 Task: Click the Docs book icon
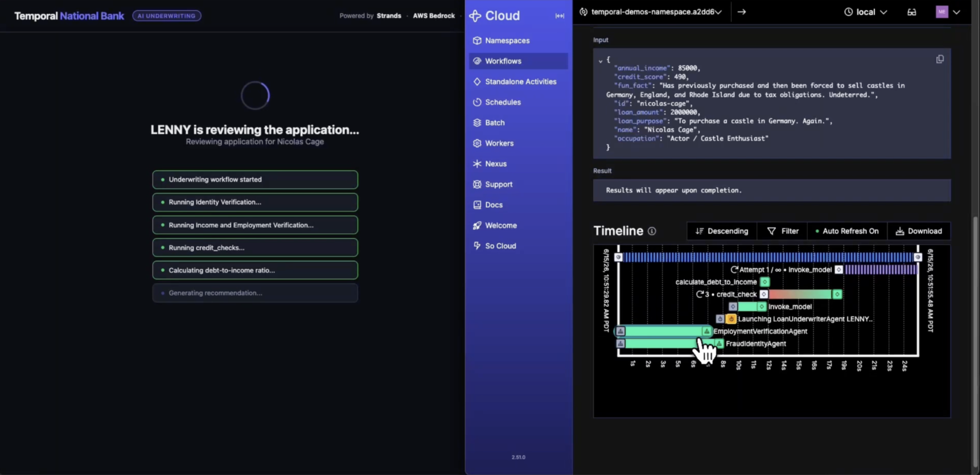pyautogui.click(x=477, y=204)
